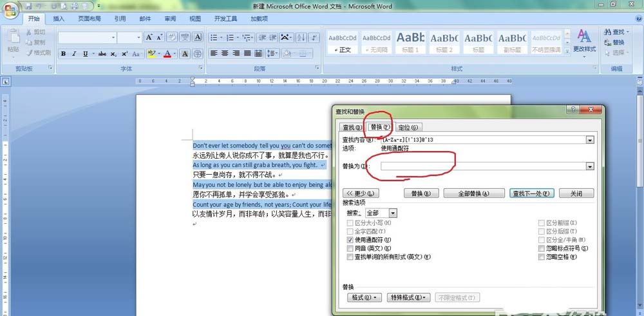The height and width of the screenshot is (316, 644).
Task: Toggle 区分前缀 match prefix checkbox
Action: 542,222
